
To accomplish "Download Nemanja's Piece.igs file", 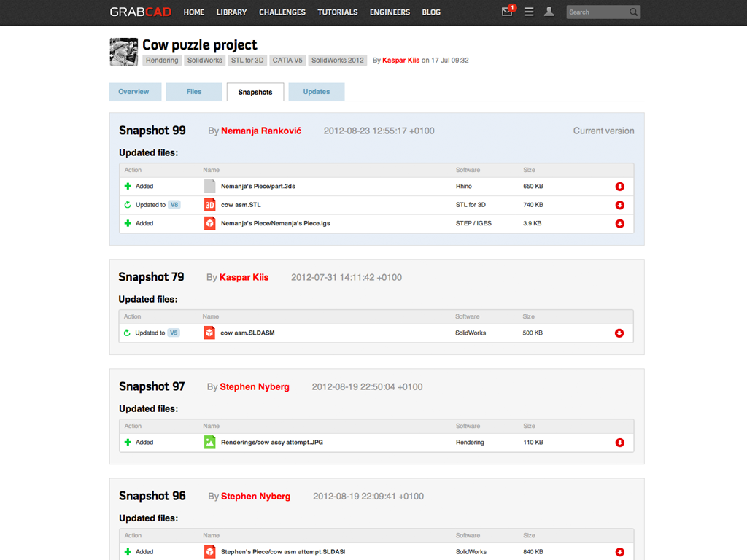I will pos(619,224).
